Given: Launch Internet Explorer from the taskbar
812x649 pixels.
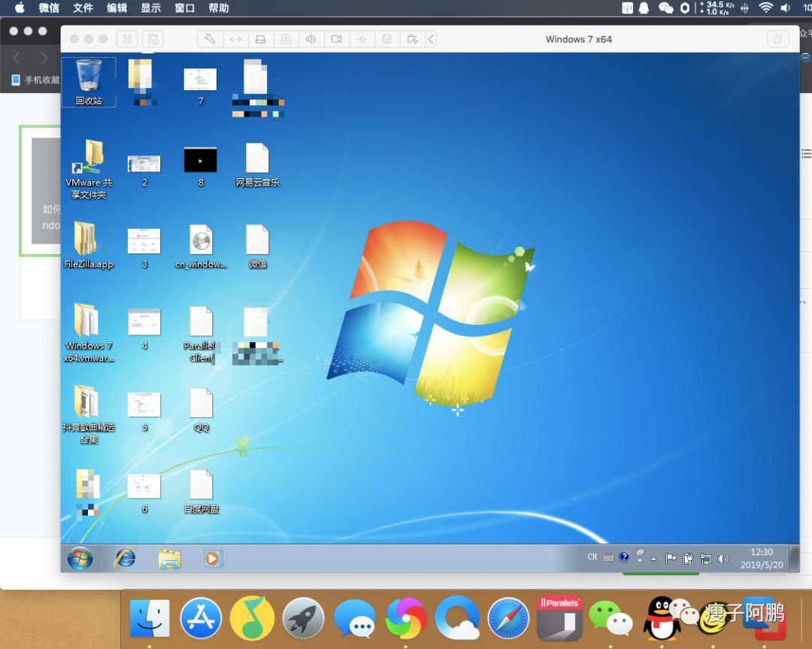Looking at the screenshot, I should click(x=125, y=558).
